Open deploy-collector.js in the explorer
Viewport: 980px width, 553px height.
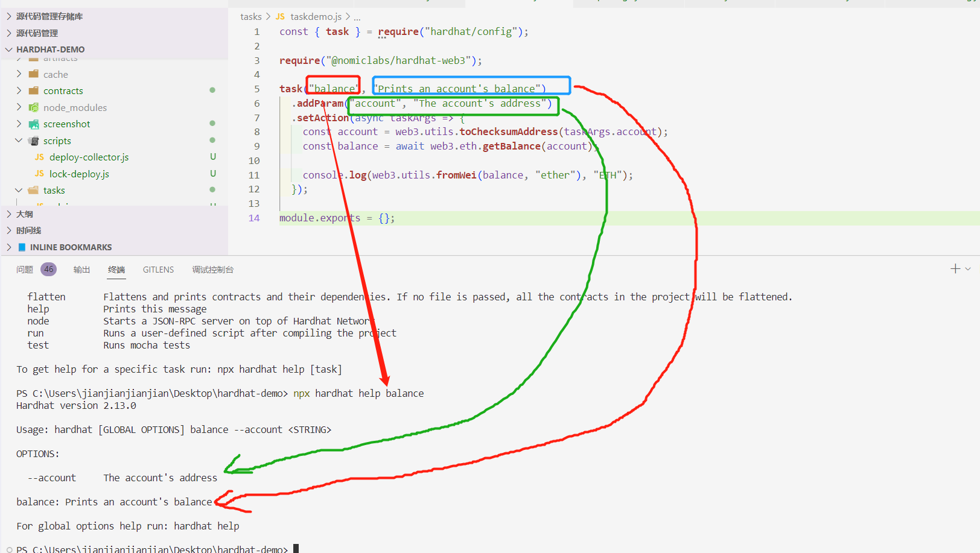pyautogui.click(x=89, y=157)
